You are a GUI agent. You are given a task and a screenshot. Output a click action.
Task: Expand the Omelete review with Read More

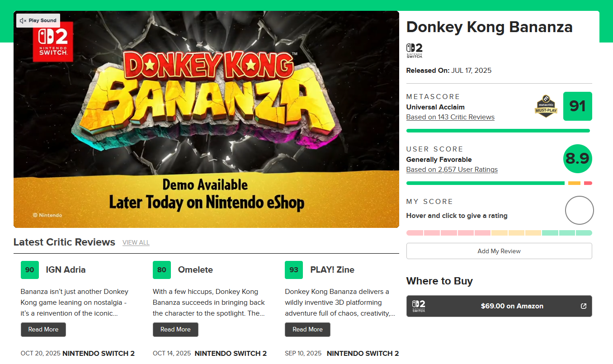point(175,330)
